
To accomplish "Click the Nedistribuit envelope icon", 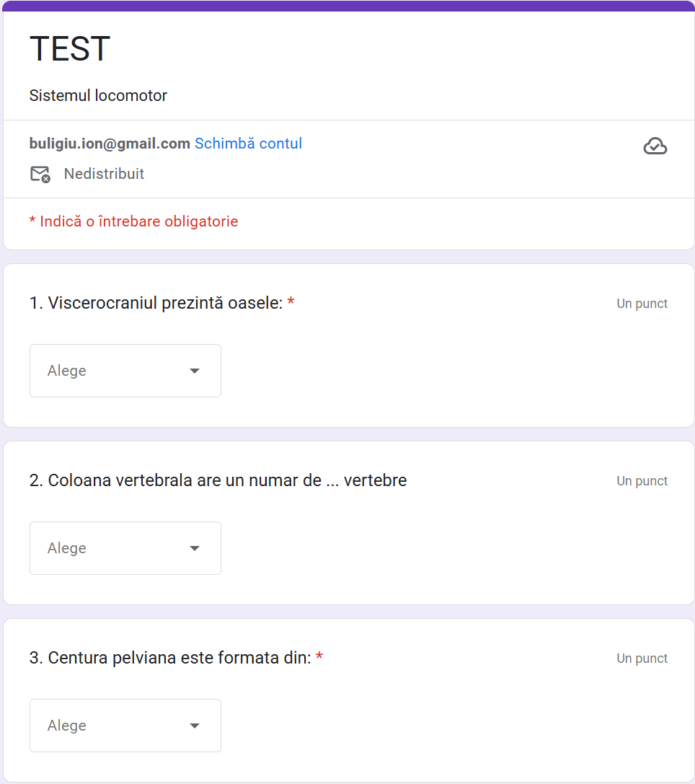I will 40,174.
